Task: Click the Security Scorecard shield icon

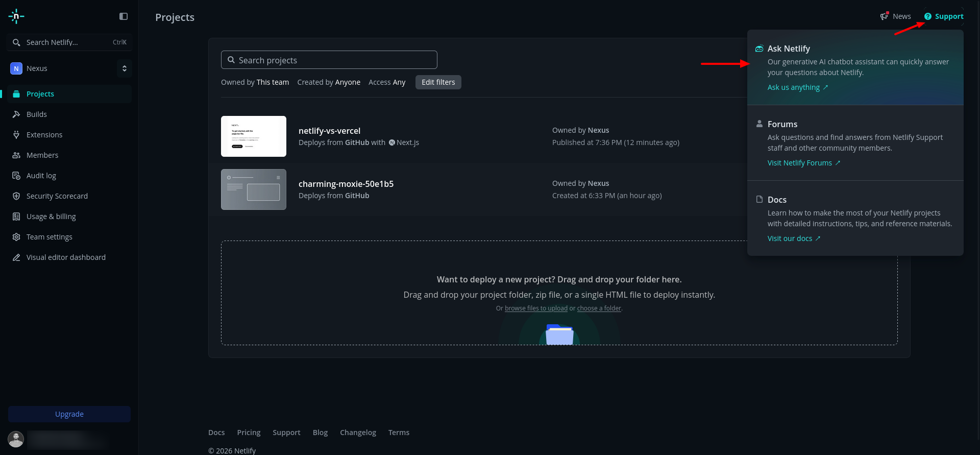Action: pyautogui.click(x=16, y=196)
